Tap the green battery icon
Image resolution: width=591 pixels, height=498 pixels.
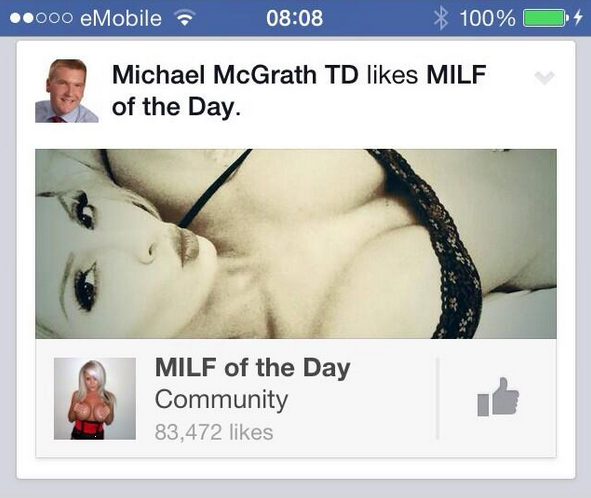pos(546,18)
